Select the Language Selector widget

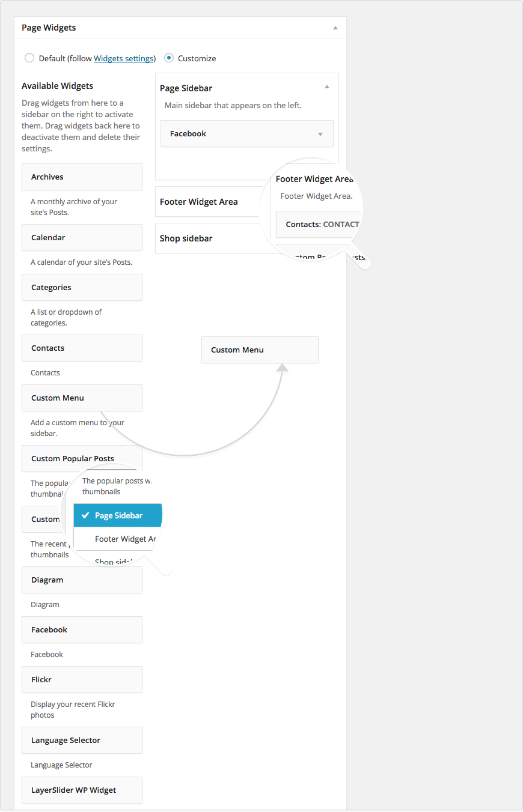[x=82, y=741]
